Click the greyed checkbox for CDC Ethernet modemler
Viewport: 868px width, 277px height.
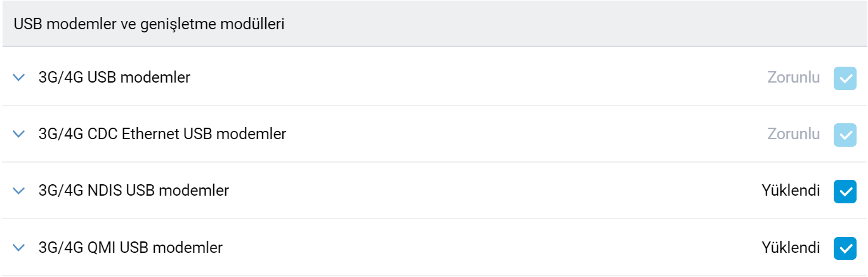(x=845, y=135)
